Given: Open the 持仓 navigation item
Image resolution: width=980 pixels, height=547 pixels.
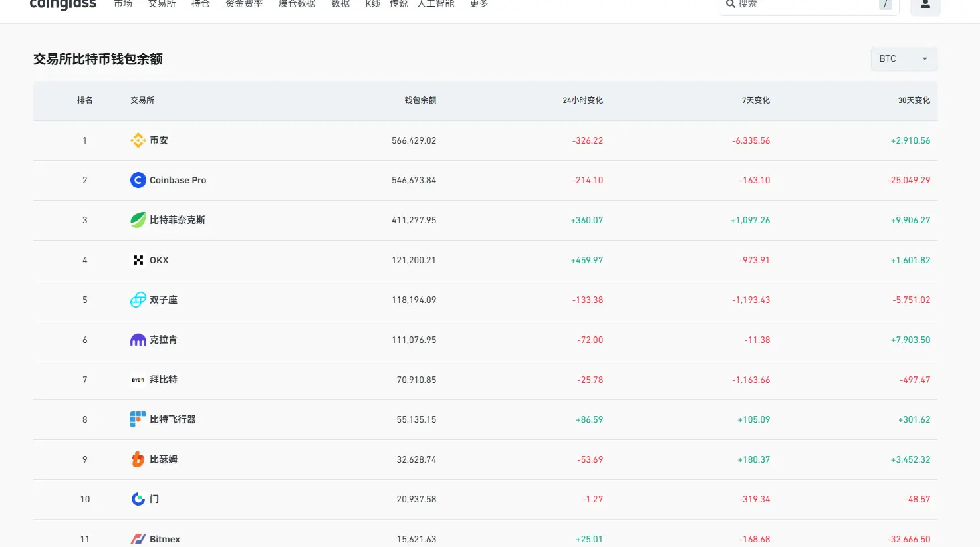Looking at the screenshot, I should click(x=201, y=4).
